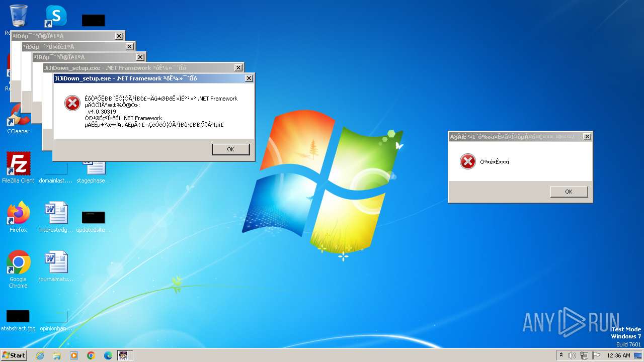Click the Show desktop strip at the taskbar end
The image size is (644, 362).
point(639,355)
